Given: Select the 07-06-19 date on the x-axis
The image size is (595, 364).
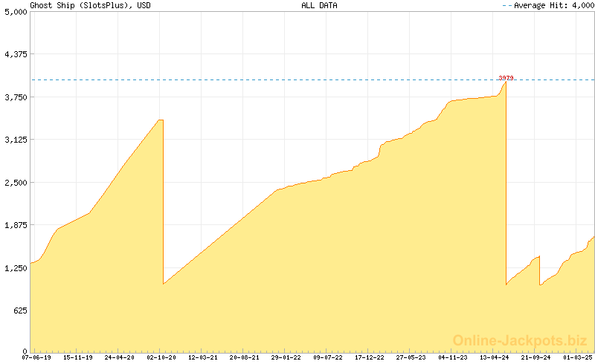Looking at the screenshot, I should (x=36, y=357).
